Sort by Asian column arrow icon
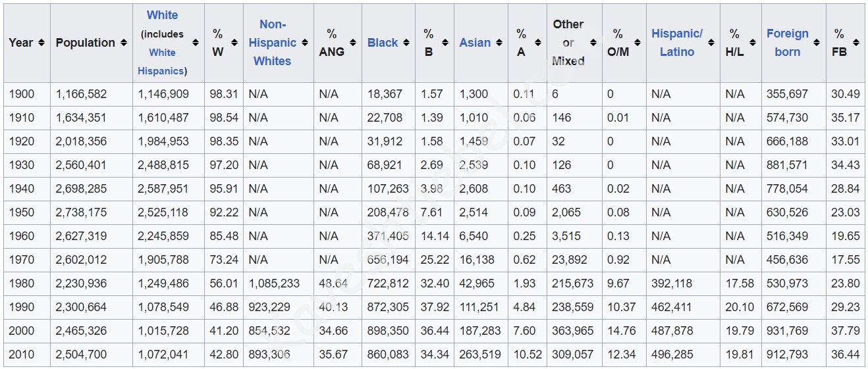The width and height of the screenshot is (868, 369). pos(499,43)
